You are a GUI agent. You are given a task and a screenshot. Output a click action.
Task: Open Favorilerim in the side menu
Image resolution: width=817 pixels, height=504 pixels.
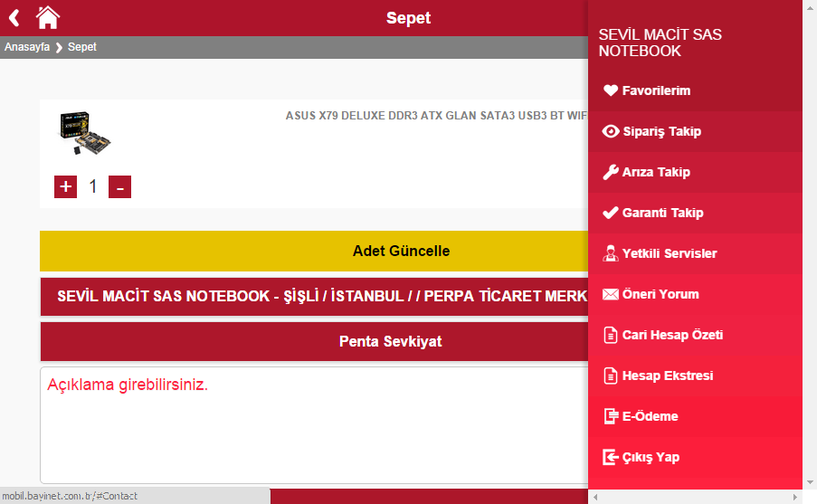(695, 90)
